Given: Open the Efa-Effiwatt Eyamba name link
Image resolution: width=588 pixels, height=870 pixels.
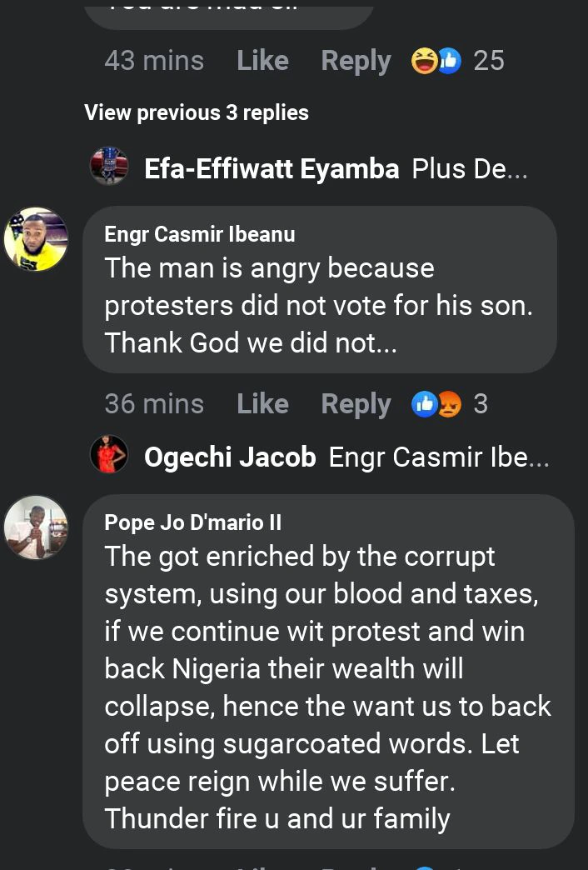Looking at the screenshot, I should (272, 169).
